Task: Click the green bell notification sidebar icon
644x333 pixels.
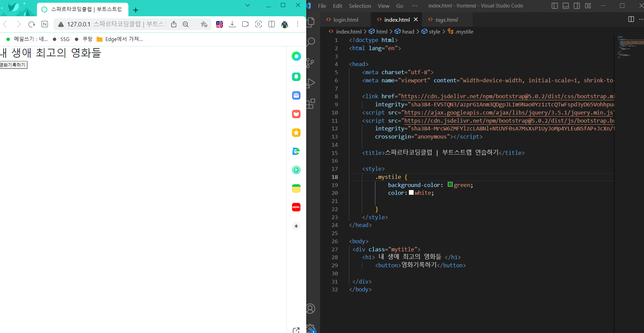Action: tap(296, 77)
